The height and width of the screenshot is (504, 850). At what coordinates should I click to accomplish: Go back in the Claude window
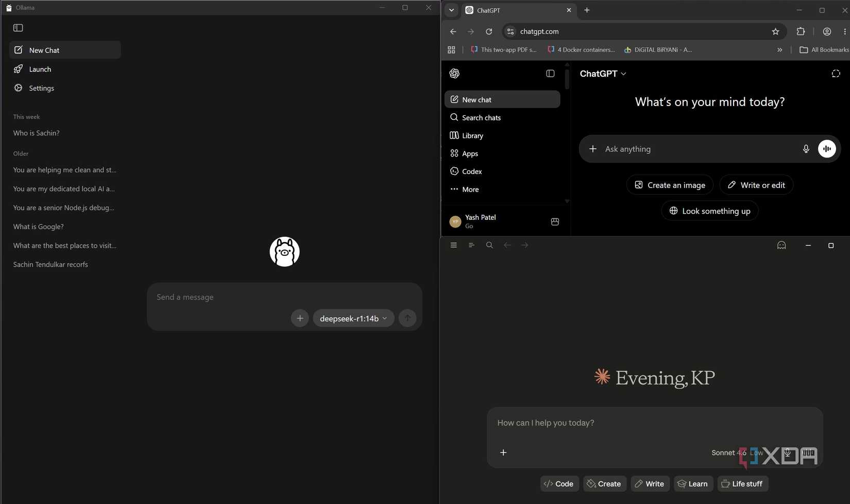click(x=507, y=245)
